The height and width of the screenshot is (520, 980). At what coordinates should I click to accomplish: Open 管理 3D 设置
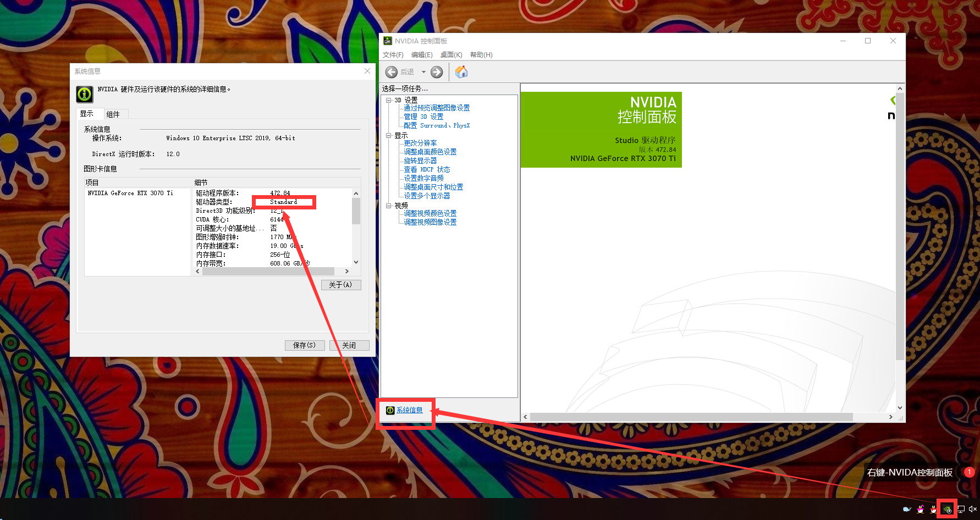pyautogui.click(x=423, y=117)
